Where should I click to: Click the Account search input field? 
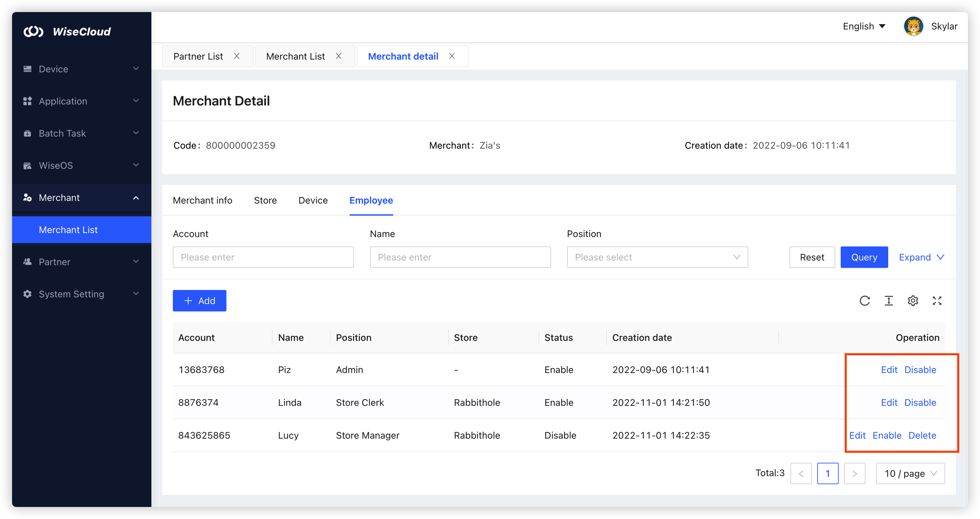point(263,257)
